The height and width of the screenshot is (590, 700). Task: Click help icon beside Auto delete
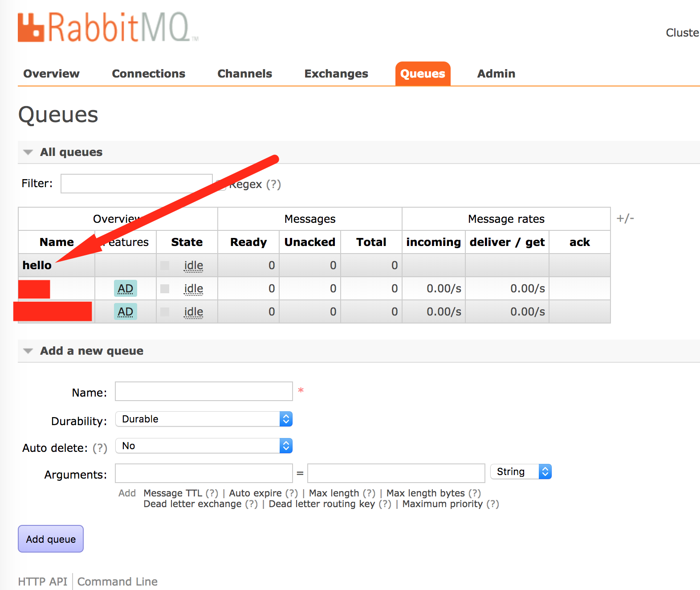click(100, 448)
